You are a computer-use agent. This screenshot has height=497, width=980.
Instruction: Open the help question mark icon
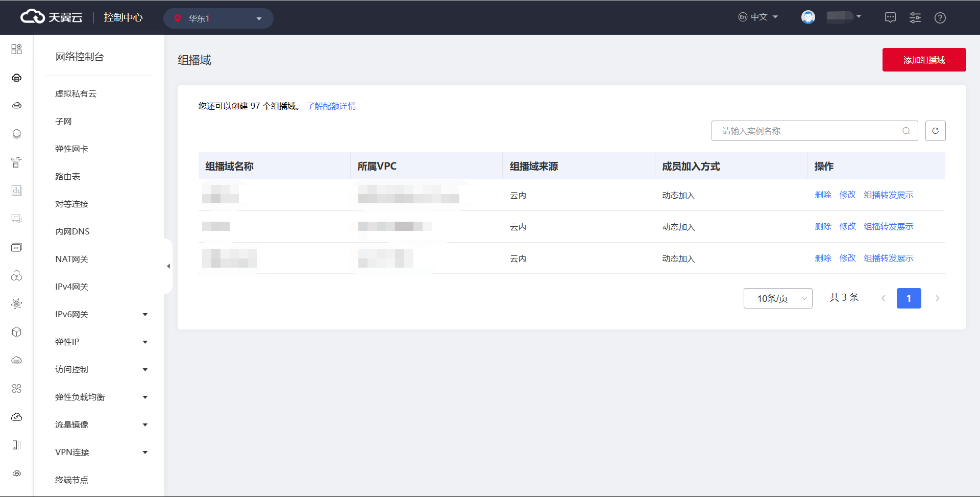(x=940, y=18)
